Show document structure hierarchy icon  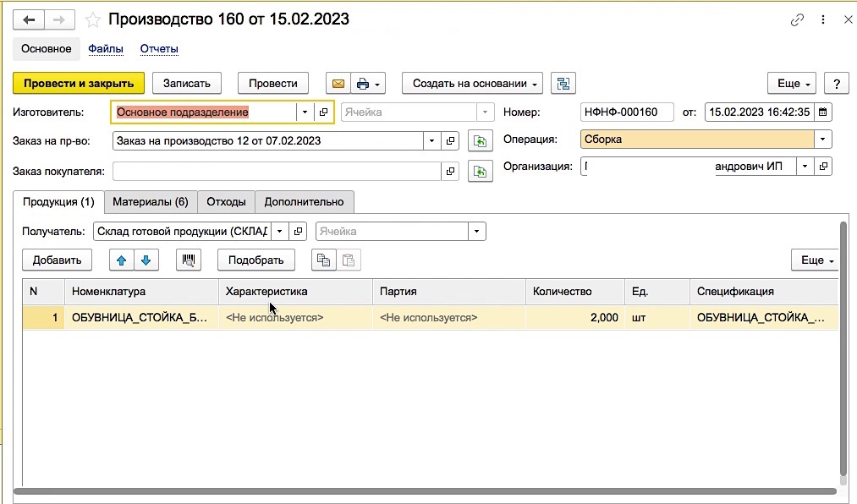[563, 84]
